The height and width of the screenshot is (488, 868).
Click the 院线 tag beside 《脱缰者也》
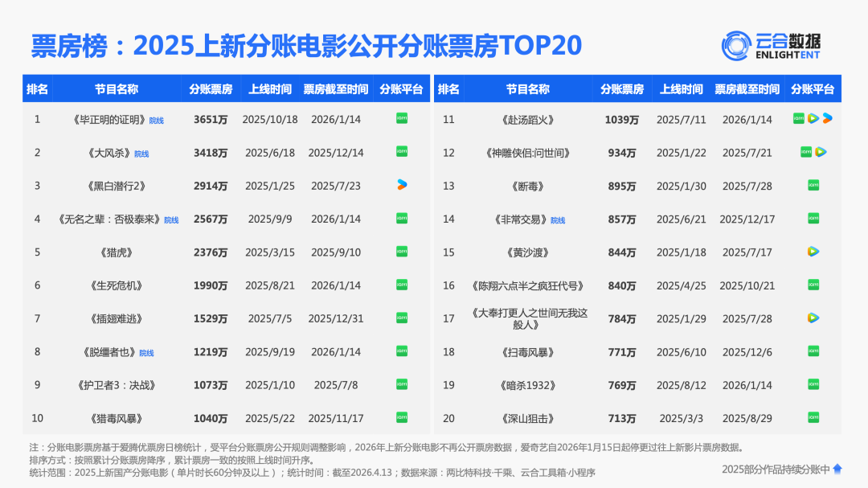(x=147, y=354)
